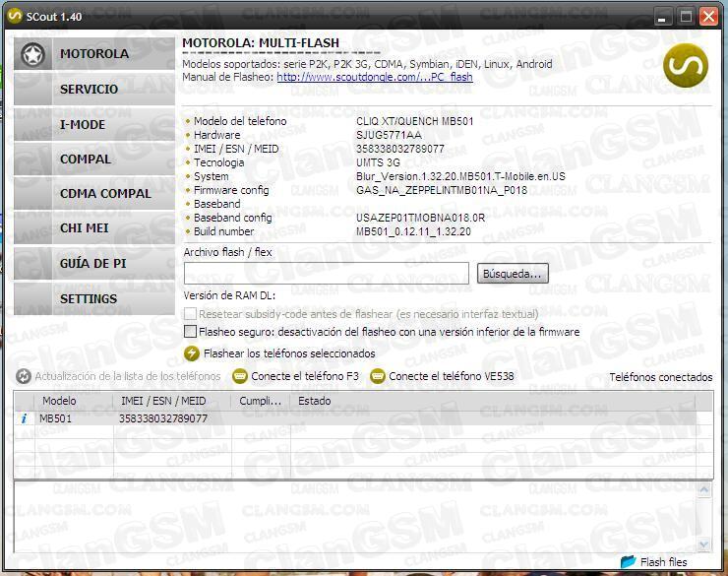Image resolution: width=728 pixels, height=576 pixels.
Task: Click the System value Blur_Version.1.32.20.MB501.T-Mobile.en.US
Action: [x=460, y=176]
